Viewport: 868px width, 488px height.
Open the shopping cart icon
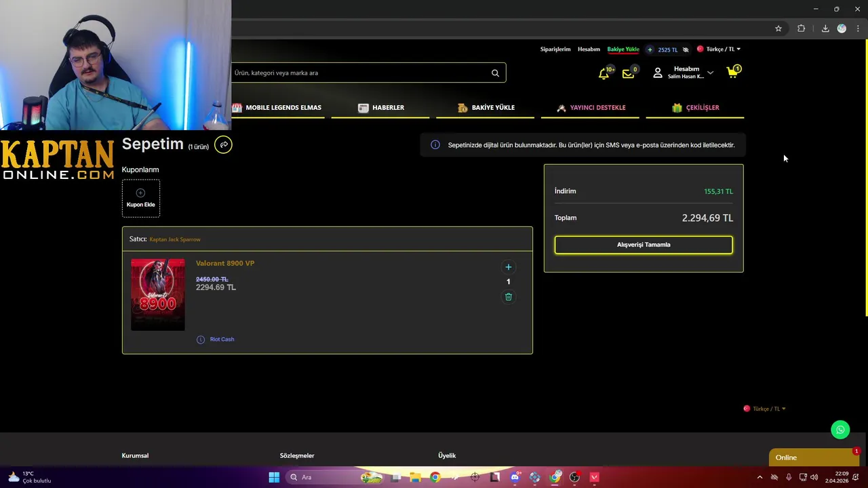732,72
